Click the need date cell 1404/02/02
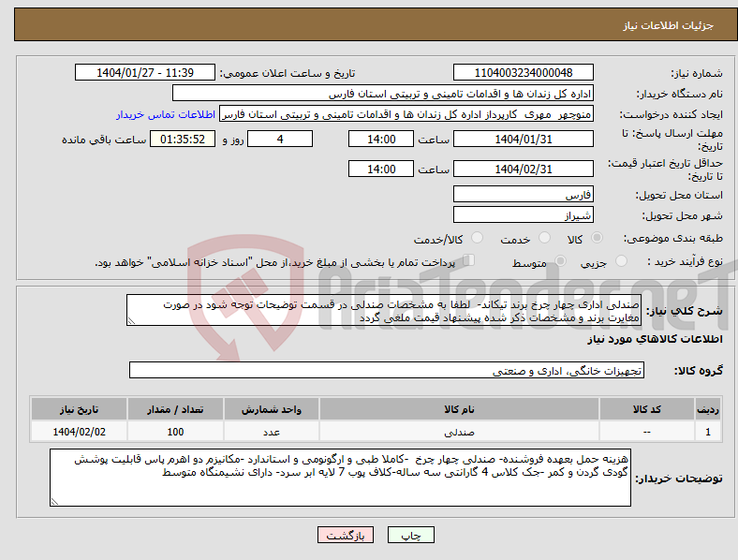Viewport: 738px width, 560px height. coord(79,432)
